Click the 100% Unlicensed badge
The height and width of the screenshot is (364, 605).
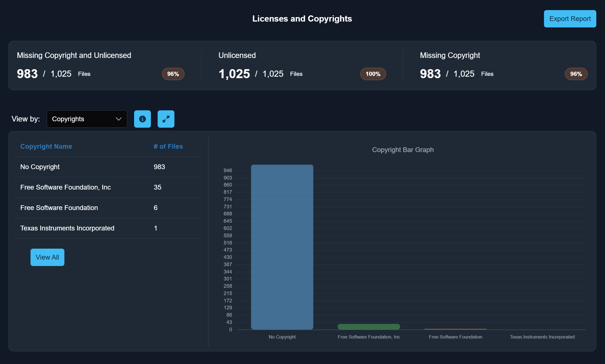[x=373, y=74]
